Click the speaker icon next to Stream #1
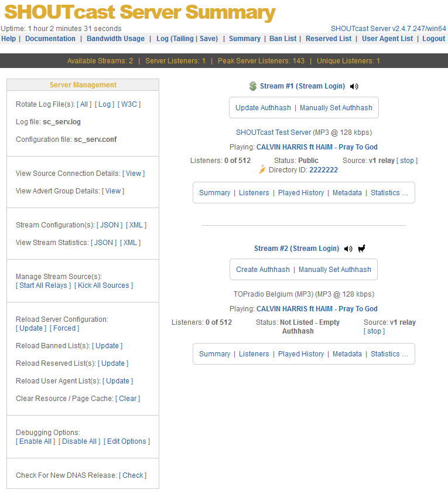 [x=354, y=86]
